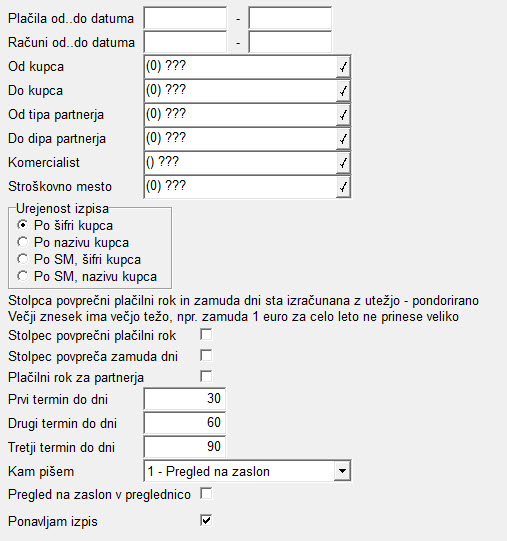
Task: Tick the Plačilni rok za partnerja checkbox
Action: (206, 376)
